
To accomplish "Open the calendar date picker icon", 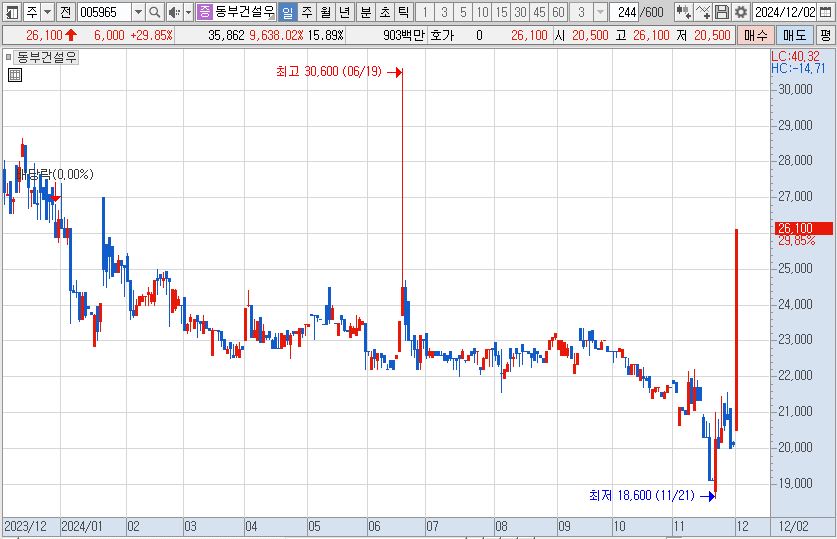I will [x=825, y=12].
